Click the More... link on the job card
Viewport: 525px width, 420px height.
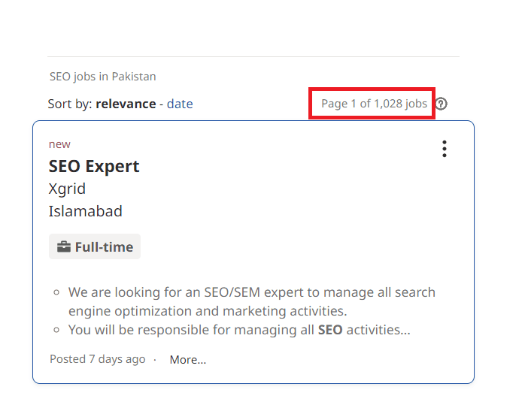click(188, 359)
